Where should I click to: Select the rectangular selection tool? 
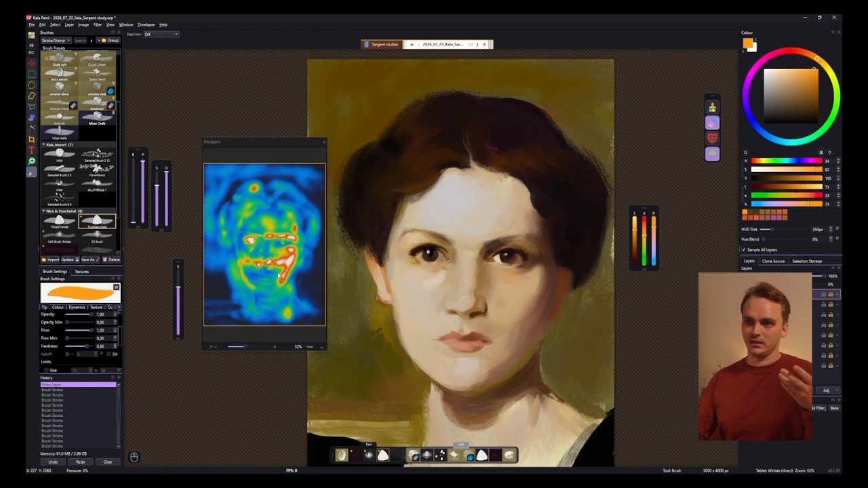tap(32, 74)
